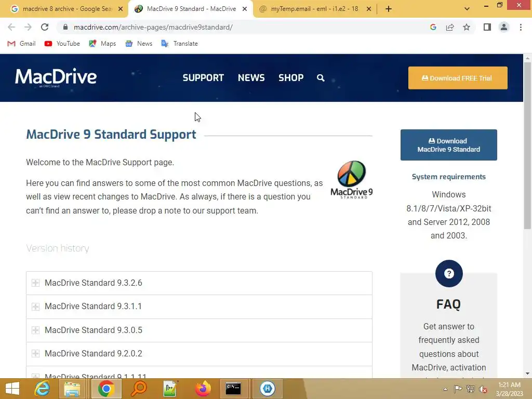Share this page icon

[x=450, y=27]
